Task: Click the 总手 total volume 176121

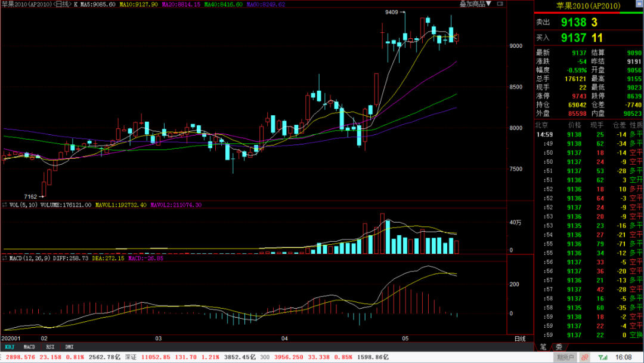Action: (x=575, y=79)
